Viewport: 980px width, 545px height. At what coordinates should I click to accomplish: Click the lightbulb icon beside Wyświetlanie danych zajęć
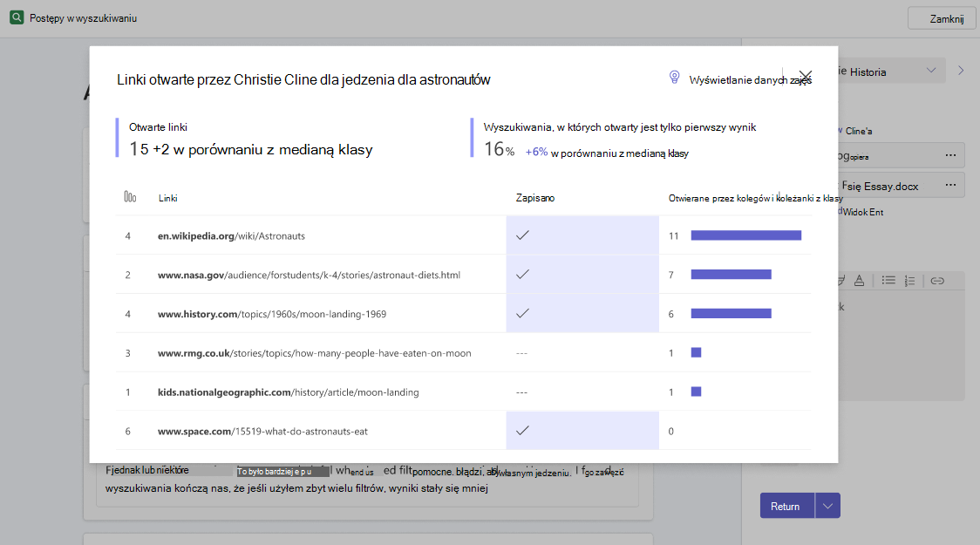[x=674, y=77]
